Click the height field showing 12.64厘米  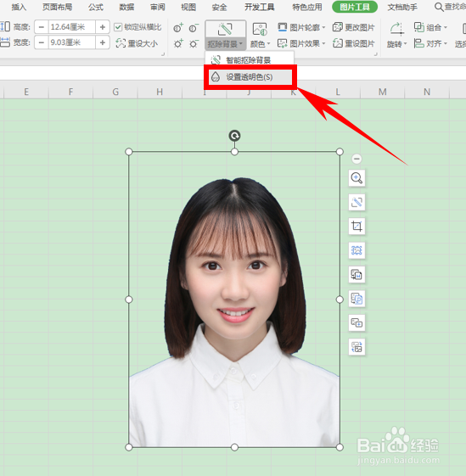pyautogui.click(x=71, y=27)
